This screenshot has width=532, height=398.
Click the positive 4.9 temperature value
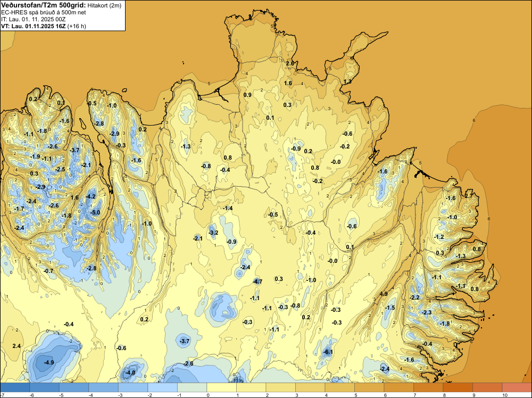point(384,294)
